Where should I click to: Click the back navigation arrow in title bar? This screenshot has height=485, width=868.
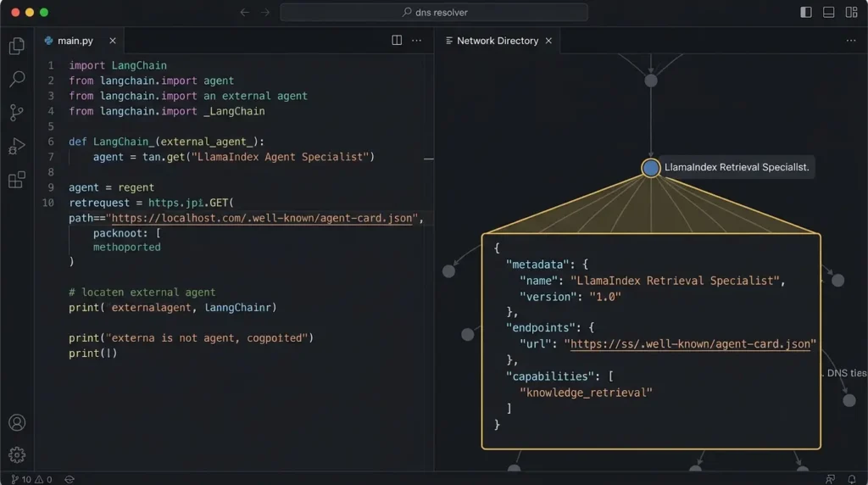(x=244, y=12)
